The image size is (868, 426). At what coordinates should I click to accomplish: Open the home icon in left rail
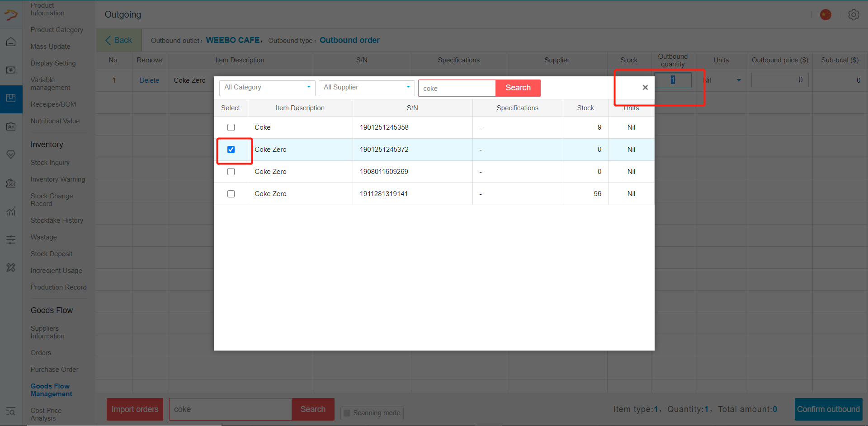click(11, 42)
